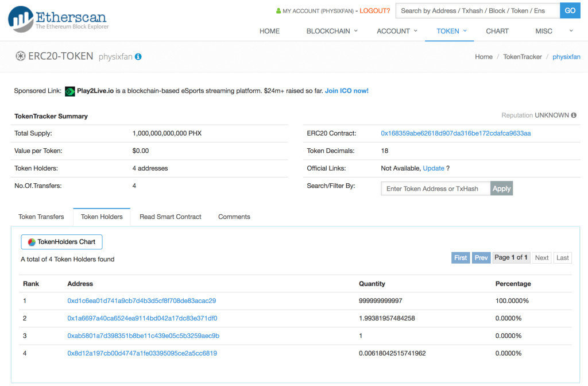
Task: Go to the HOME menu item
Action: pos(270,31)
